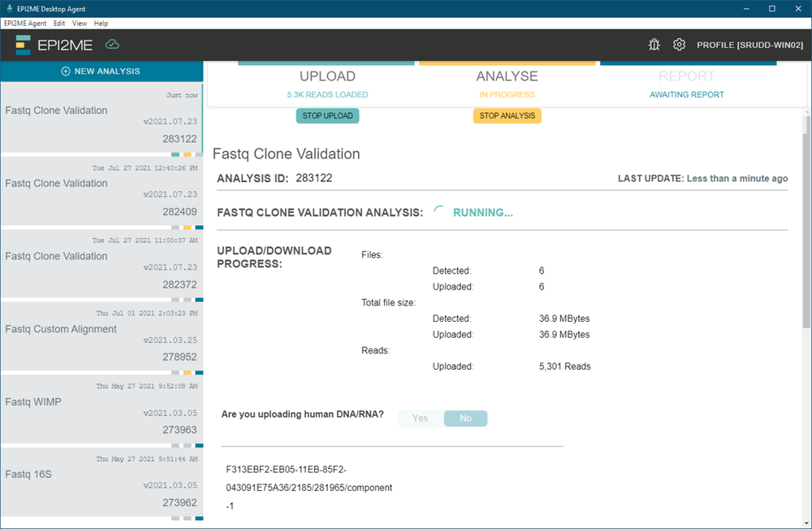Image resolution: width=812 pixels, height=529 pixels.
Task: Open the PROFILE [SRUDD-WIN02] menu
Action: coord(749,45)
